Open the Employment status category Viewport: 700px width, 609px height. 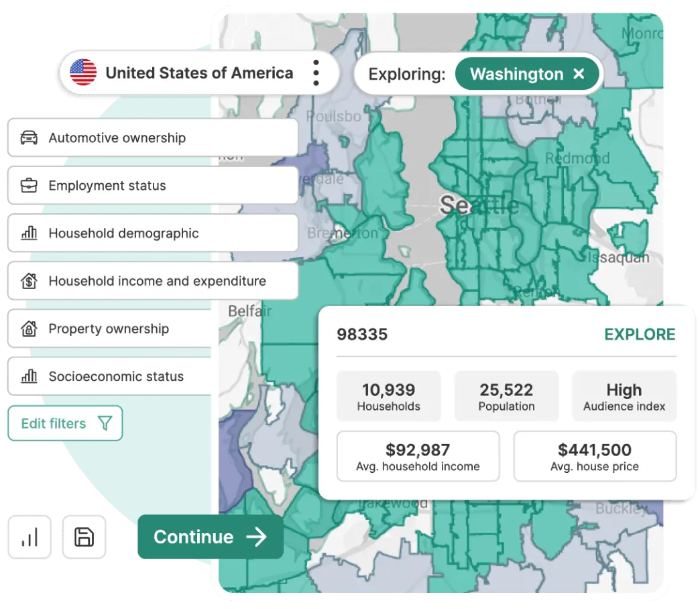[153, 185]
